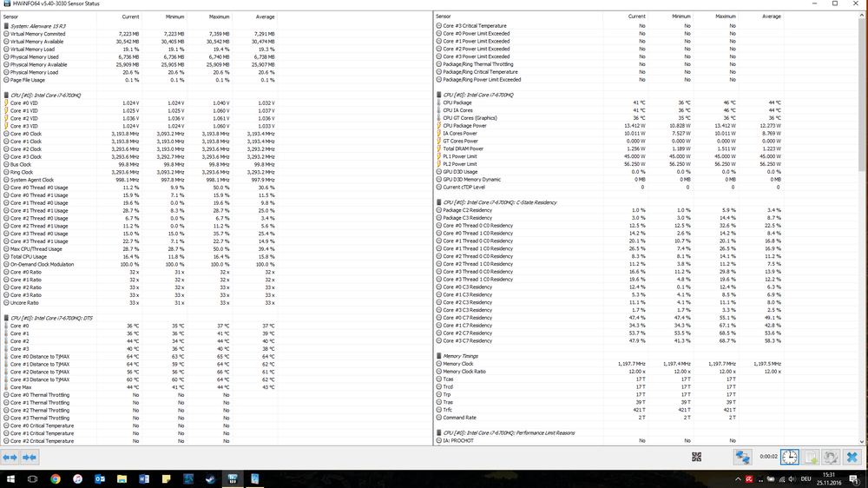
Task: Sort by left panel Current column header
Action: coord(130,16)
